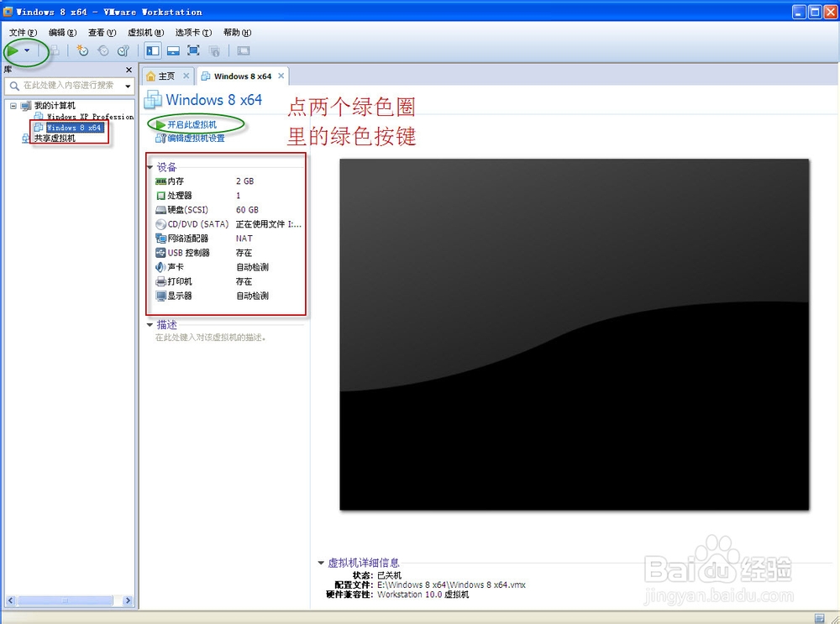Image resolution: width=840 pixels, height=624 pixels.
Task: Toggle the thumbnail bar view
Action: 173,51
